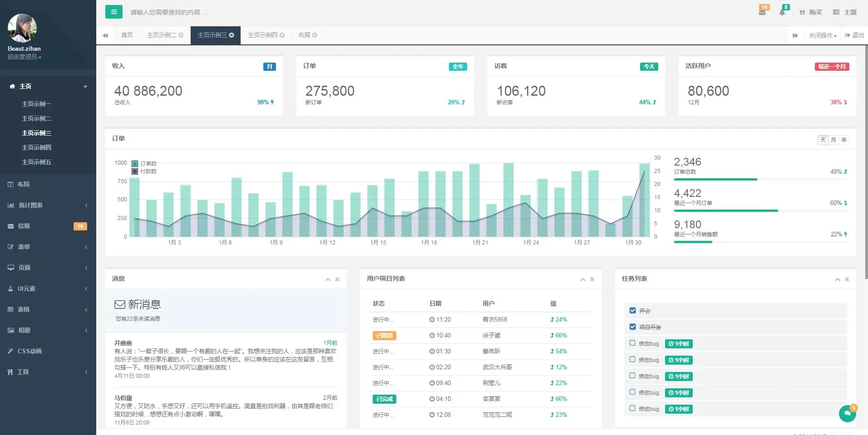868x435 pixels.
Task: Open 主页示例一 in the sidebar
Action: tap(36, 104)
